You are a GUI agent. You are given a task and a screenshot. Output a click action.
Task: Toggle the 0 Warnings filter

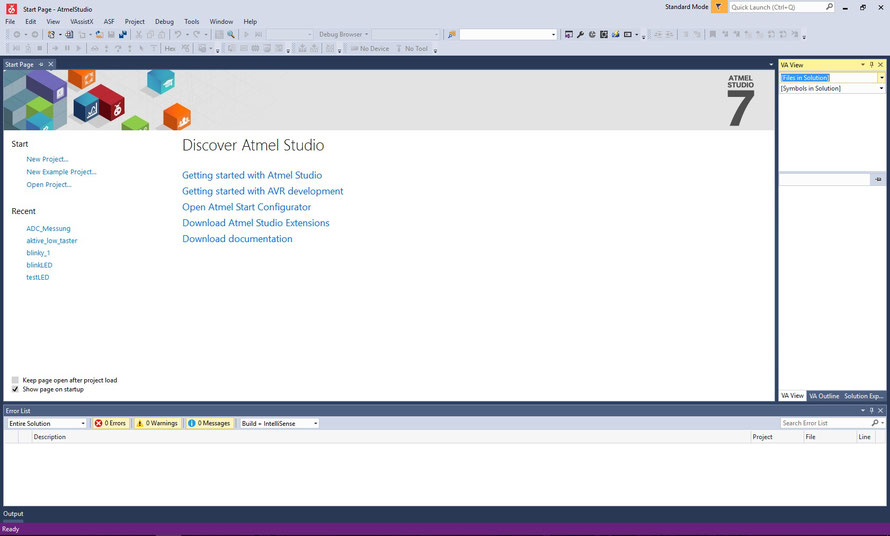pyautogui.click(x=157, y=423)
